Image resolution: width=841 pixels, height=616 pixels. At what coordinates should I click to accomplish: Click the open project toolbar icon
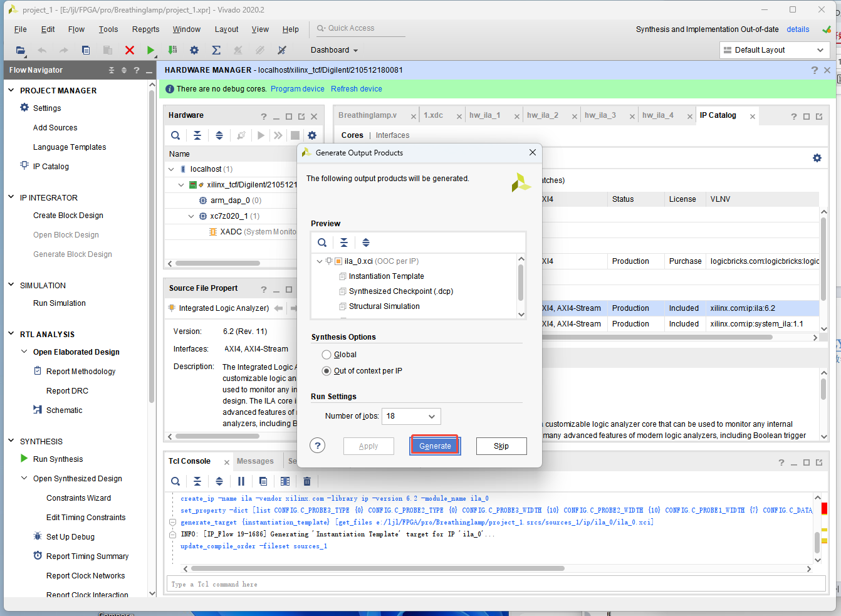21,50
